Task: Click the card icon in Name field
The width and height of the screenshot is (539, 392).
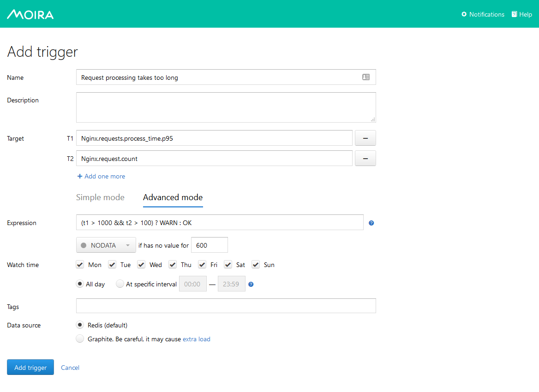Action: [x=366, y=77]
